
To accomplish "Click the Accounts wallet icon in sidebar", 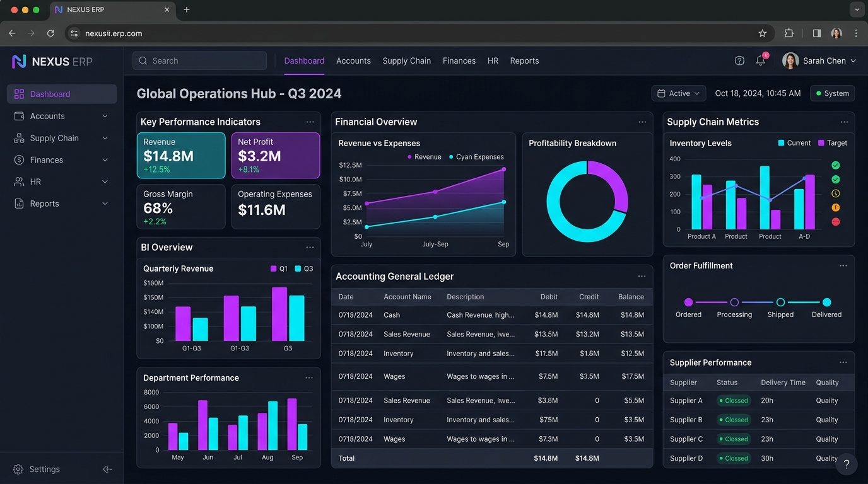I will pos(19,116).
